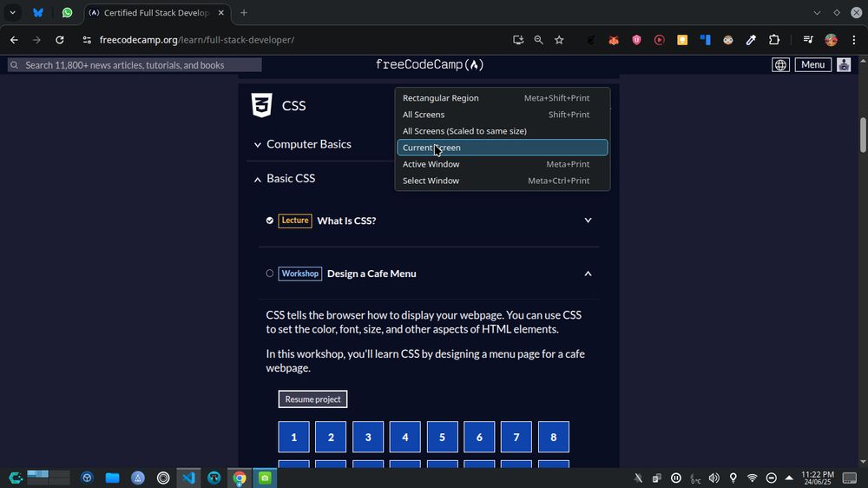
Task: Collapse the Design a Cafe Menu workshop
Action: 588,274
